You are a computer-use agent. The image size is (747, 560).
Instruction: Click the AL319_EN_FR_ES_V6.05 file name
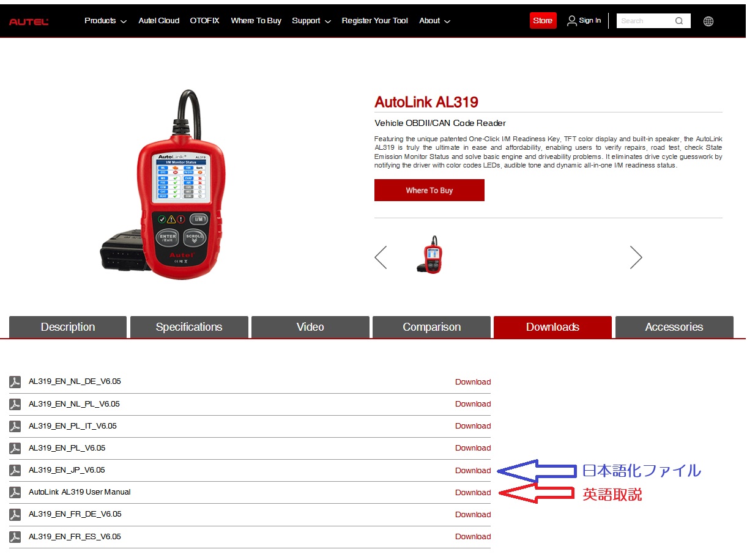tap(75, 537)
